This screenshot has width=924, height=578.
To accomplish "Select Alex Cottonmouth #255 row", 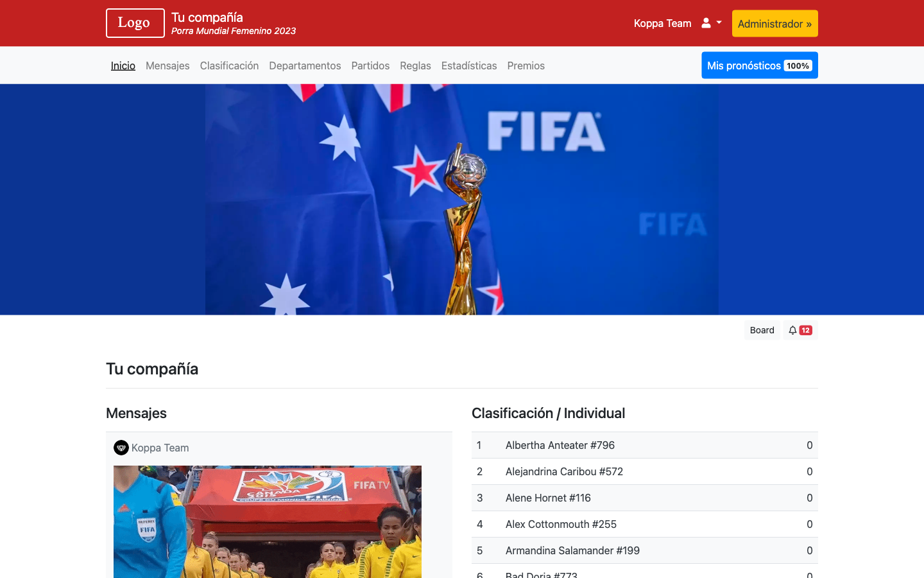I will (x=645, y=524).
